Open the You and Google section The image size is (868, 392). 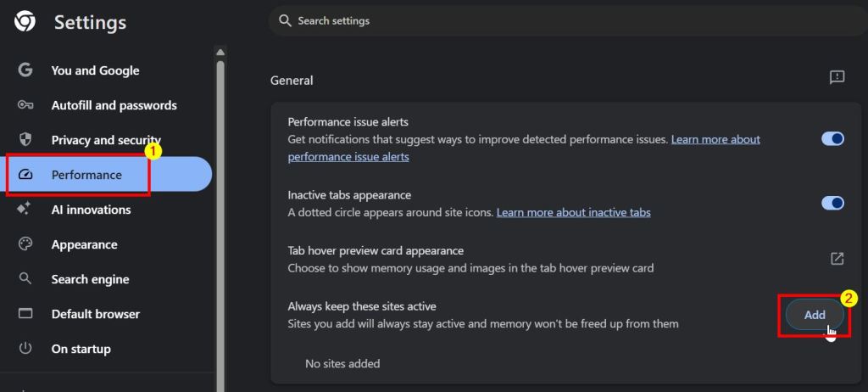click(x=95, y=70)
